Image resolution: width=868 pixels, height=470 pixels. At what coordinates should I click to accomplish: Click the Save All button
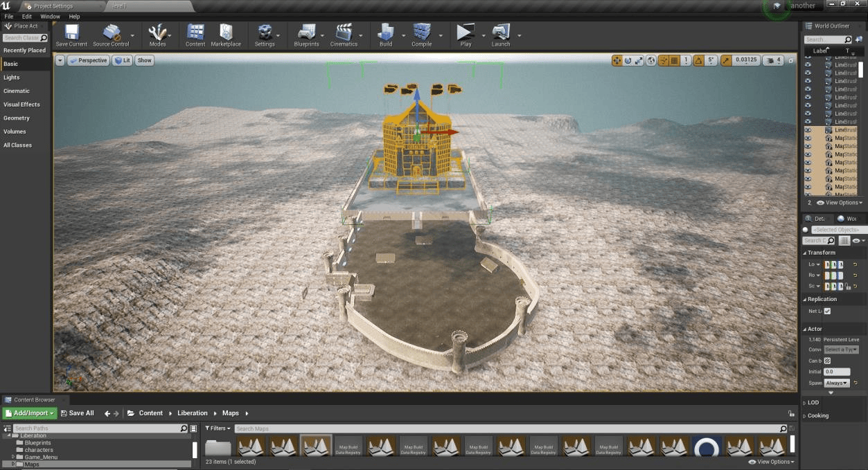point(77,413)
